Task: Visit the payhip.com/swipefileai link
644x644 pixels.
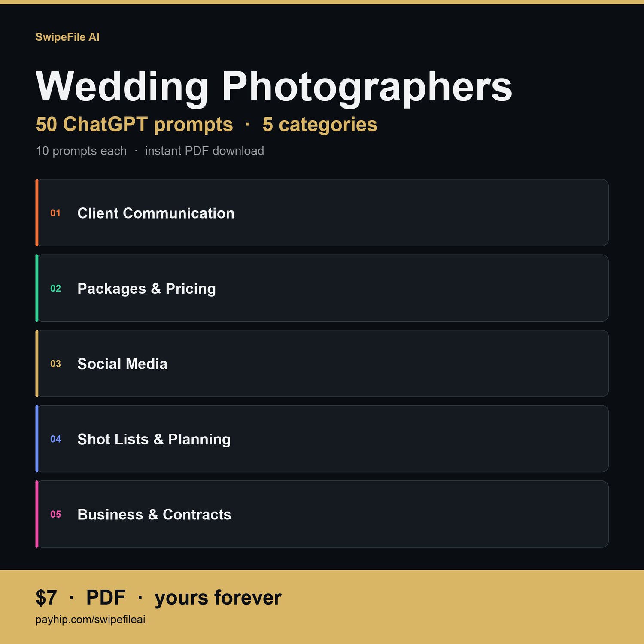Action: tap(90, 620)
